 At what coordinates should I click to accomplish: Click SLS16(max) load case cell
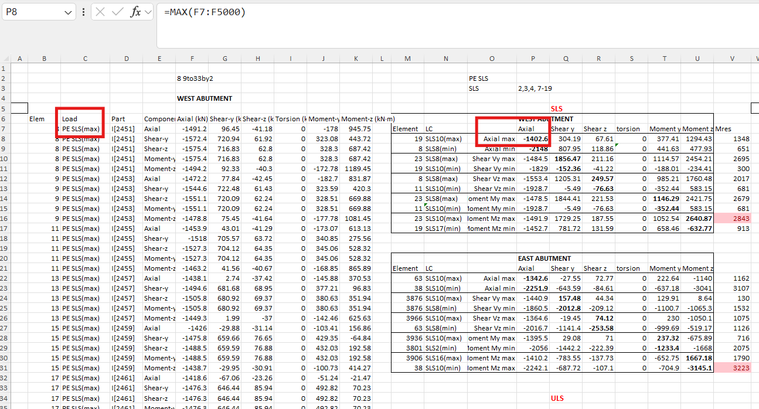tap(443, 358)
